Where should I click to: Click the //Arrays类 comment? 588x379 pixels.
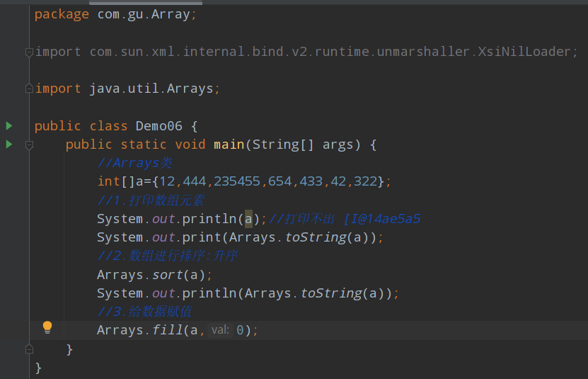pyautogui.click(x=135, y=163)
